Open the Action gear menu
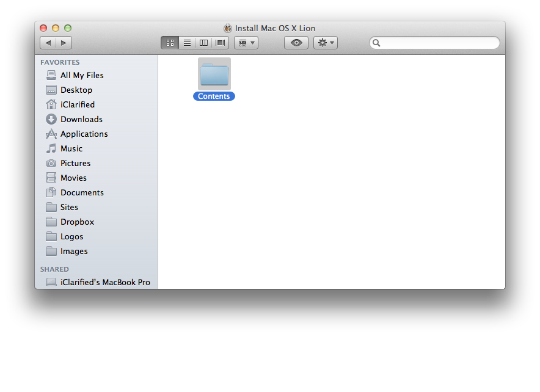The width and height of the screenshot is (540, 392). [326, 43]
